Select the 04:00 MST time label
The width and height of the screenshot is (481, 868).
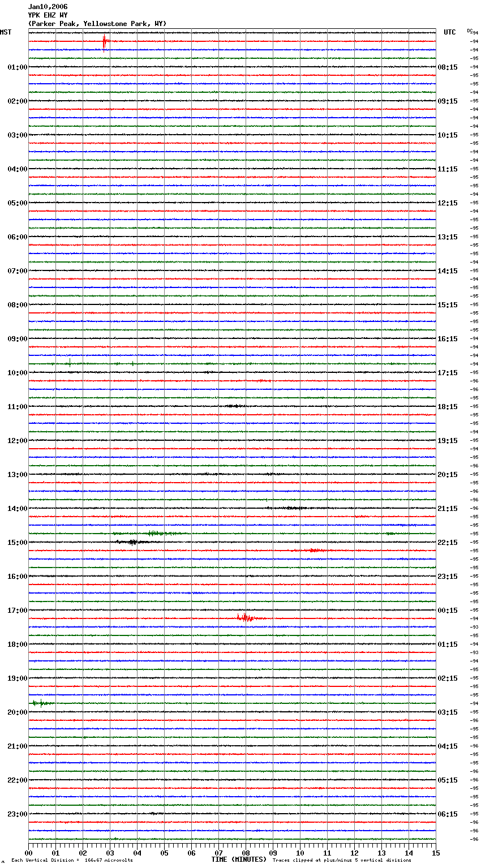[18, 169]
